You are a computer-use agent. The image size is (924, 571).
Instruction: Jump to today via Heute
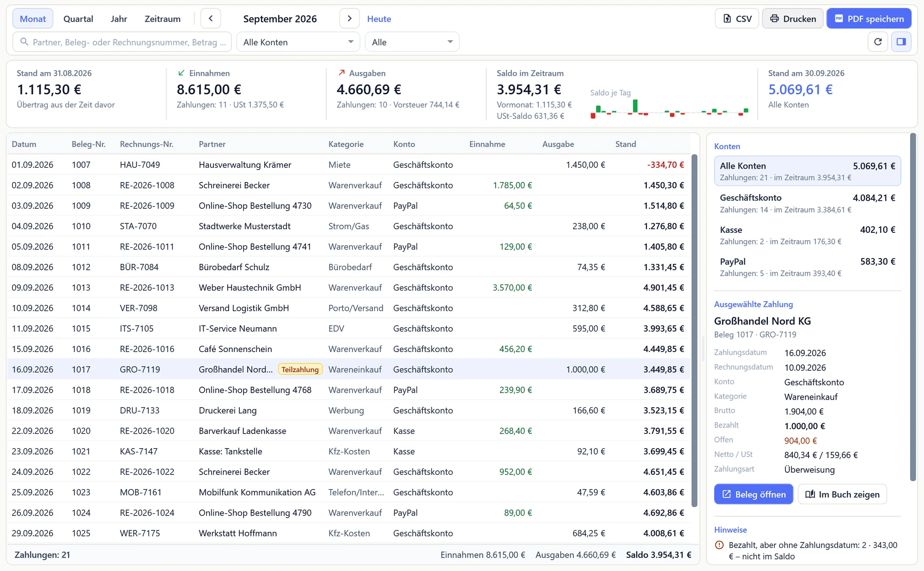coord(379,19)
